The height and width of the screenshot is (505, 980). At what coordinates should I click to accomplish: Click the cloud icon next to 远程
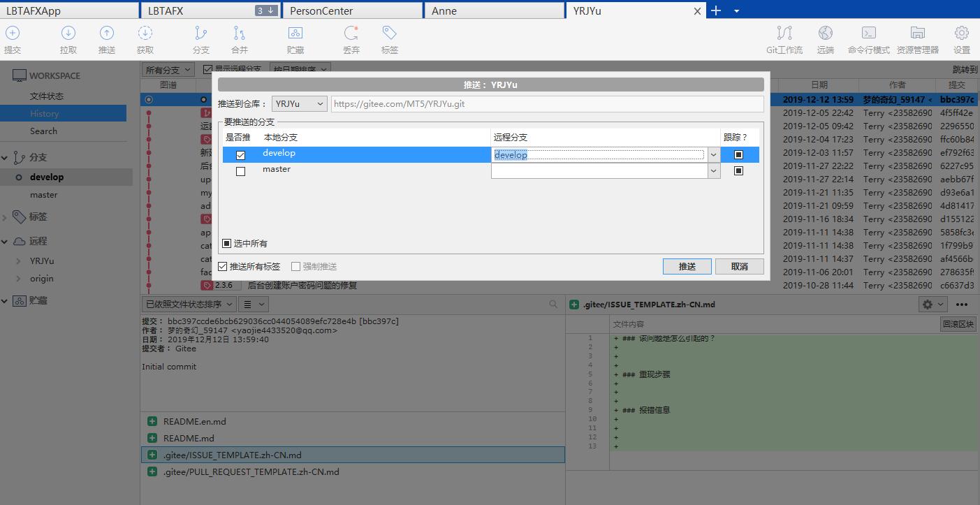[19, 241]
